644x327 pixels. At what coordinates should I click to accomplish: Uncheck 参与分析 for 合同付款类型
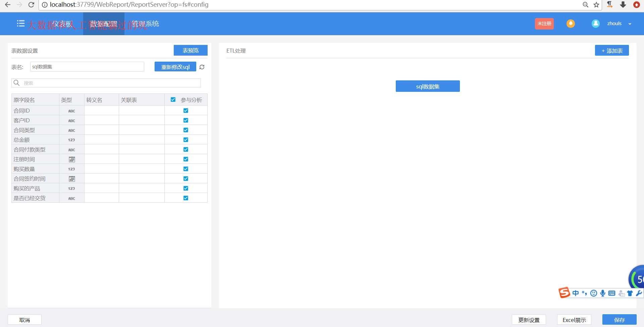click(x=186, y=149)
